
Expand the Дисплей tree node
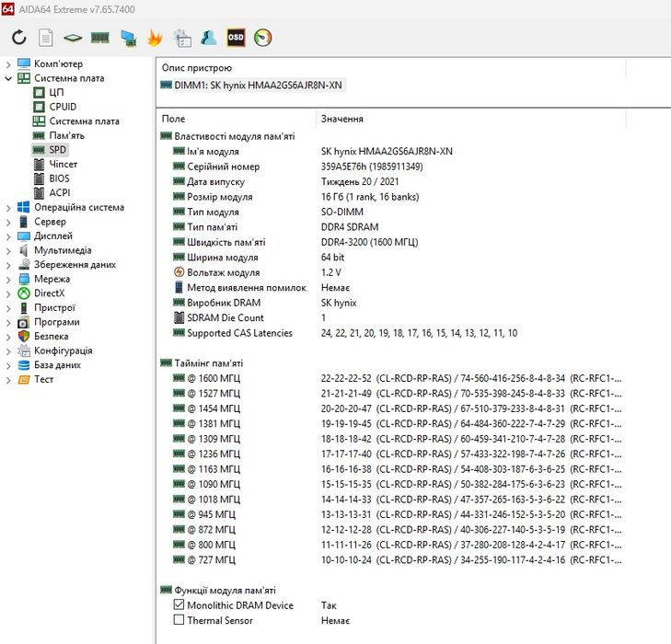coord(8,236)
